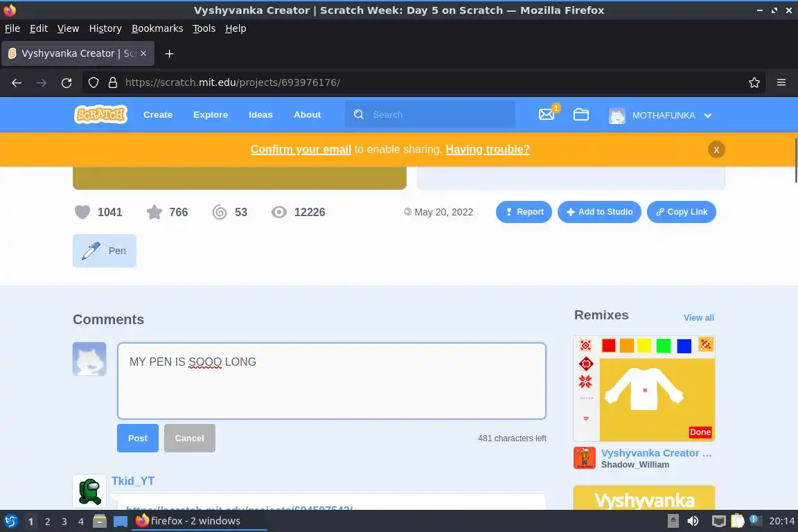
Task: Click the volume speaker tray icon
Action: (x=693, y=521)
